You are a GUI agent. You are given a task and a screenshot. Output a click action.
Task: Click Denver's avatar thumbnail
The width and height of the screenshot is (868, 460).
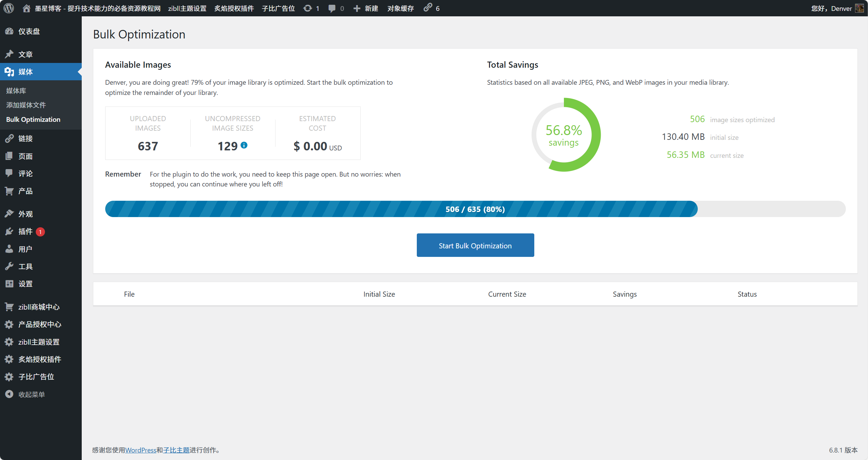(x=859, y=8)
